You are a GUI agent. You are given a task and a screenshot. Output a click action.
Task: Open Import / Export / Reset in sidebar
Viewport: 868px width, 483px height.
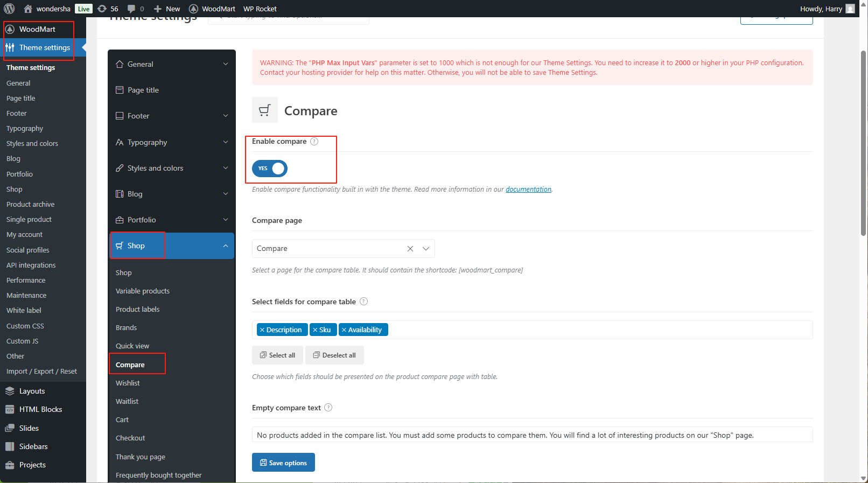tap(41, 372)
